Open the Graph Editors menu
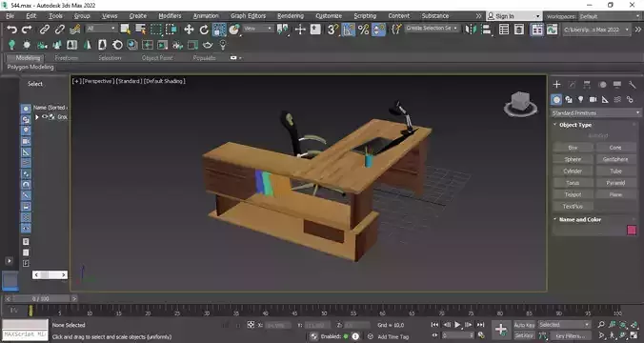 (248, 15)
